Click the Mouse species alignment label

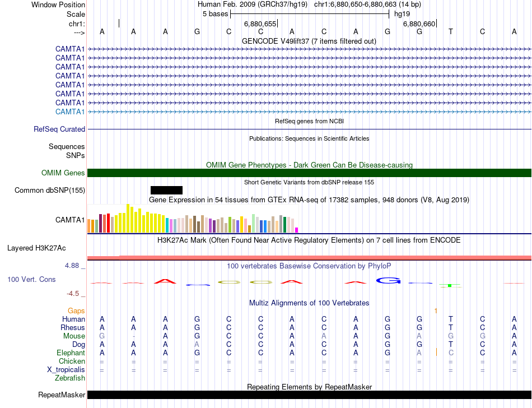tap(74, 336)
